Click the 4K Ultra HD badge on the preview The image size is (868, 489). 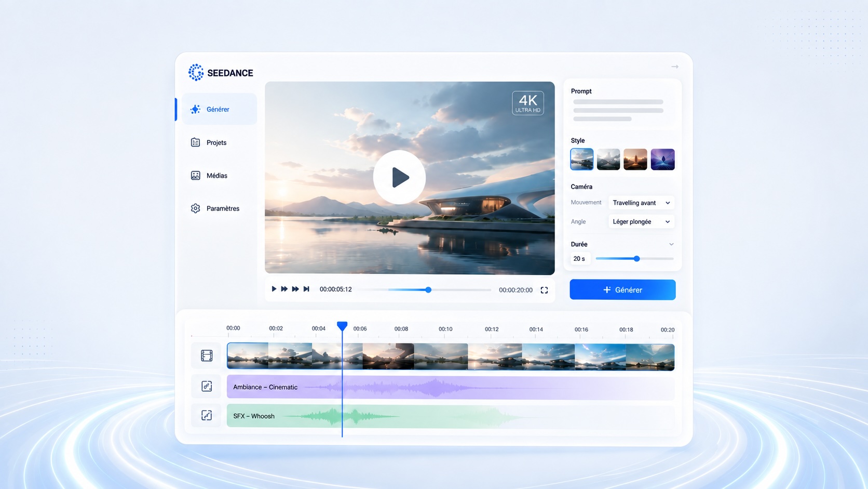[527, 103]
